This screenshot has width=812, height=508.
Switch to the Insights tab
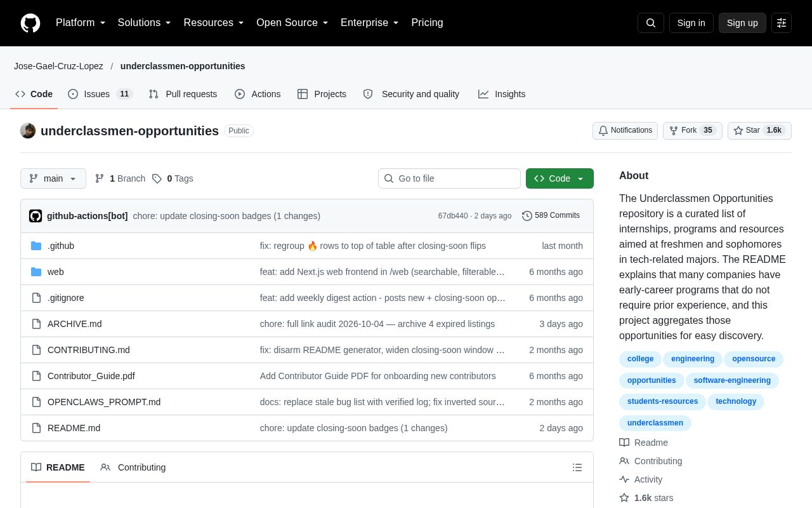click(502, 94)
